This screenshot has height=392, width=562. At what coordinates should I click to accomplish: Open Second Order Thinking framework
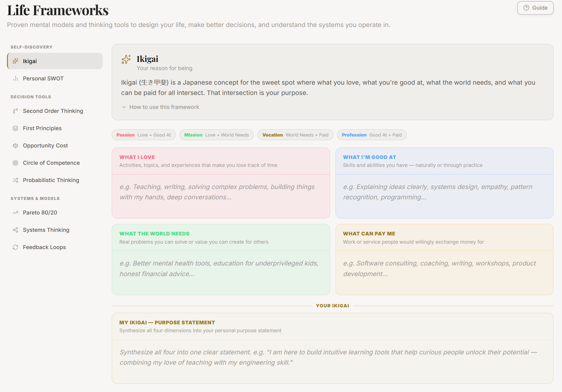tap(55, 111)
